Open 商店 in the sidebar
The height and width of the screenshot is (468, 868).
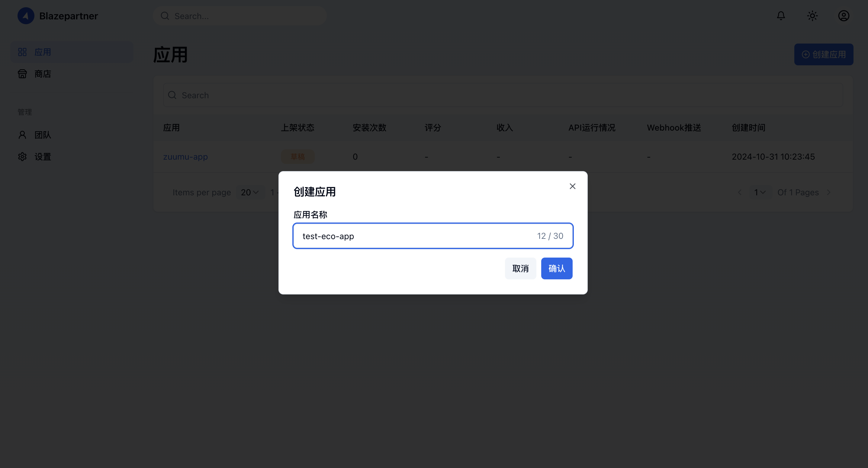(72, 74)
